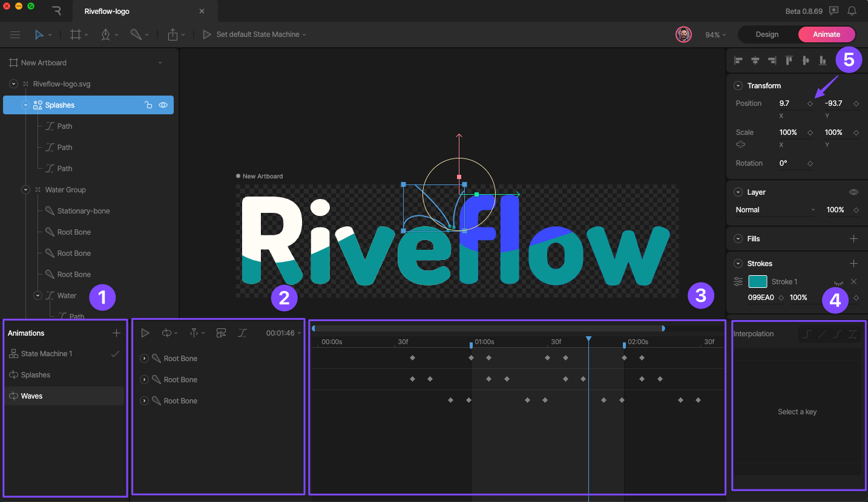Collapse the Transform section

coord(738,86)
